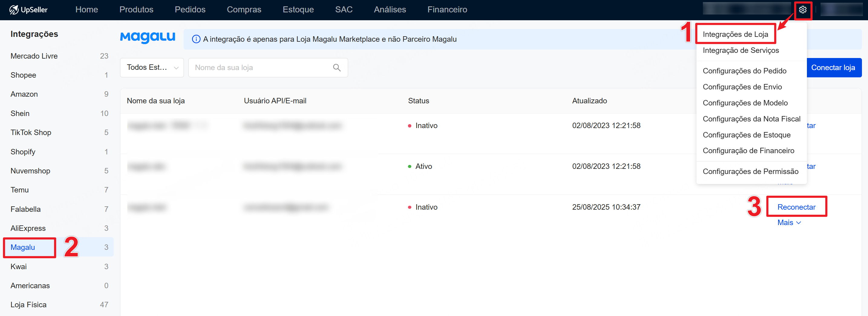
Task: Select Integração de Serviços option
Action: 740,50
